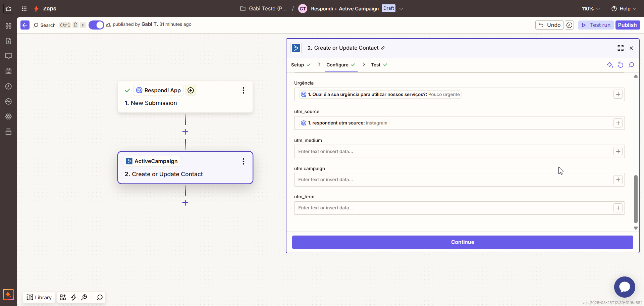Click the bottom toolbar lightning bolt tool

(73, 297)
